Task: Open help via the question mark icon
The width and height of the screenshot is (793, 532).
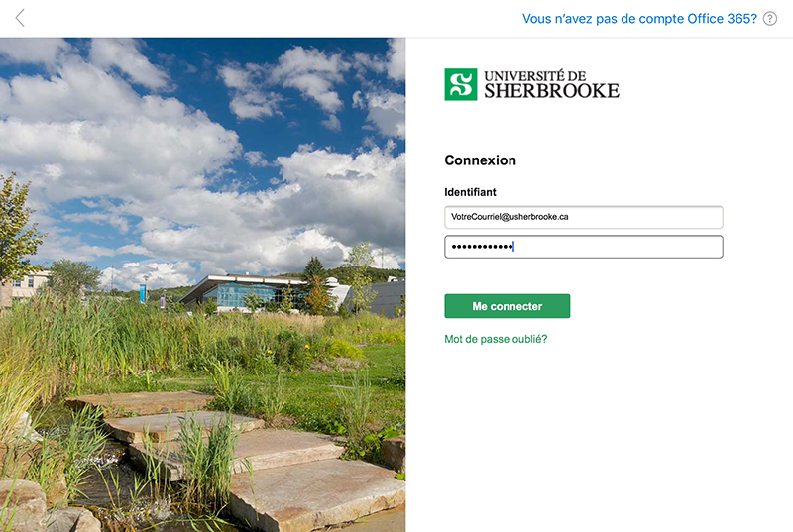Action: tap(770, 19)
